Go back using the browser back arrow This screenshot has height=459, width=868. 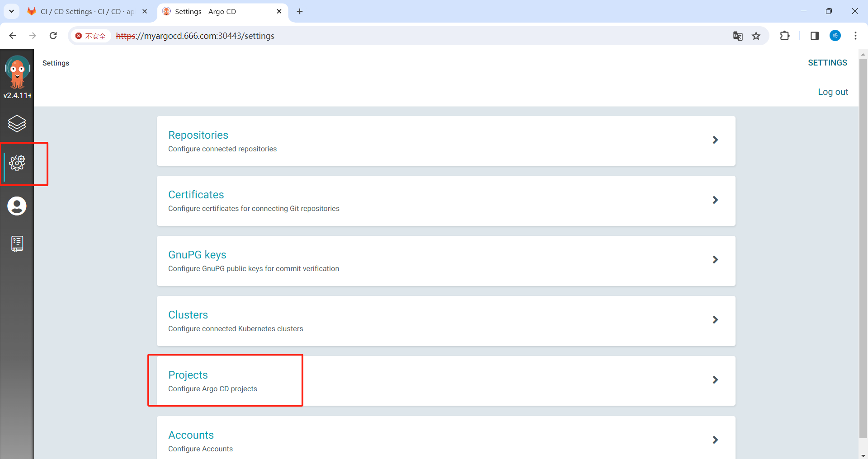[12, 36]
